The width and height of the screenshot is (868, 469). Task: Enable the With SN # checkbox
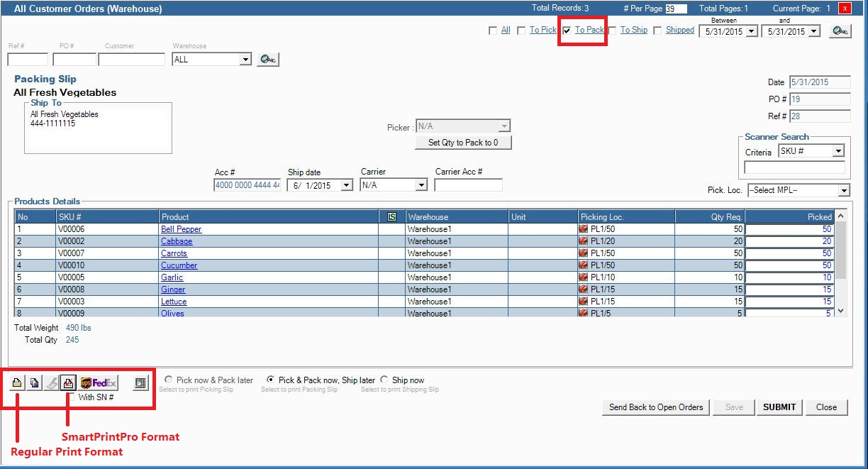71,397
